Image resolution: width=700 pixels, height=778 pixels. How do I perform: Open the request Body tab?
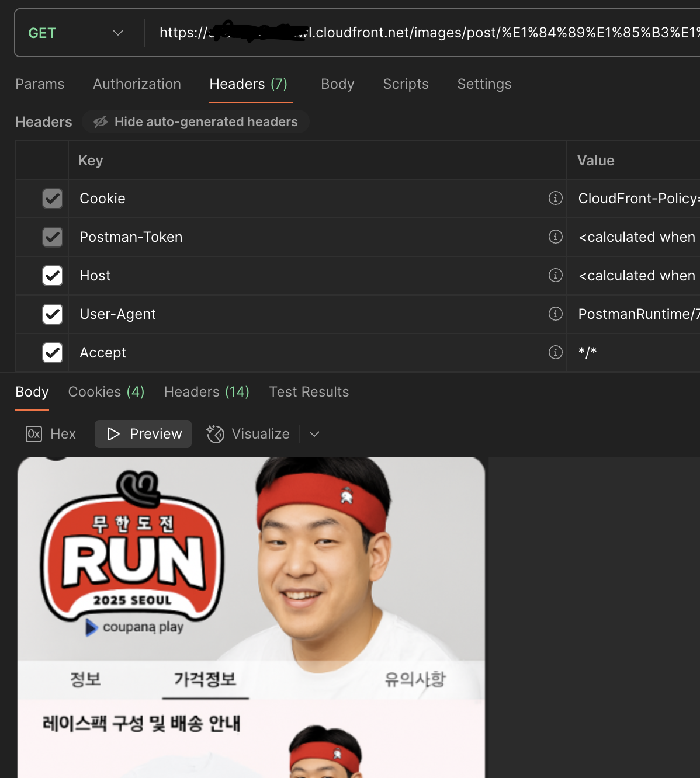click(338, 84)
